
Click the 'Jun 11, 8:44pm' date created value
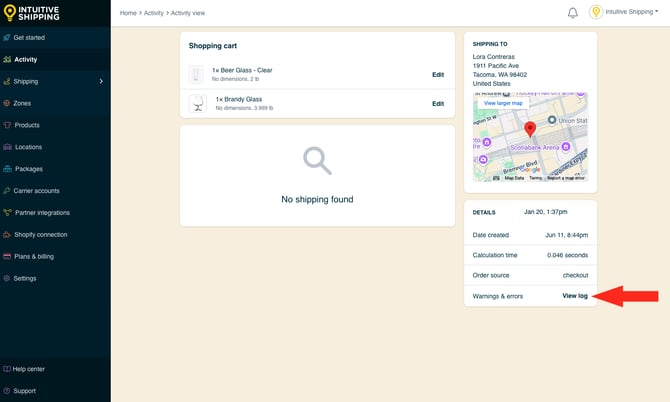567,235
